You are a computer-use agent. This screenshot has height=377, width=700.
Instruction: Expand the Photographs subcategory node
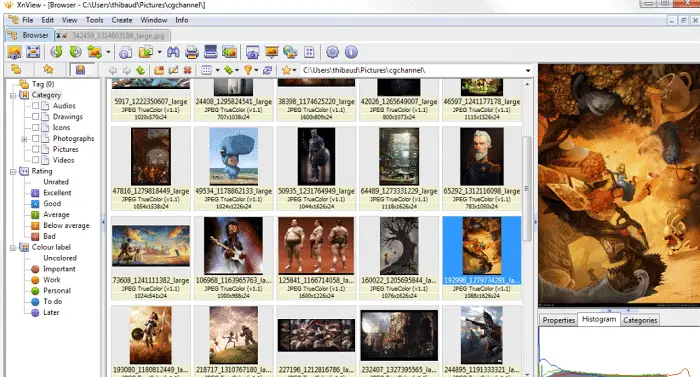pos(24,139)
